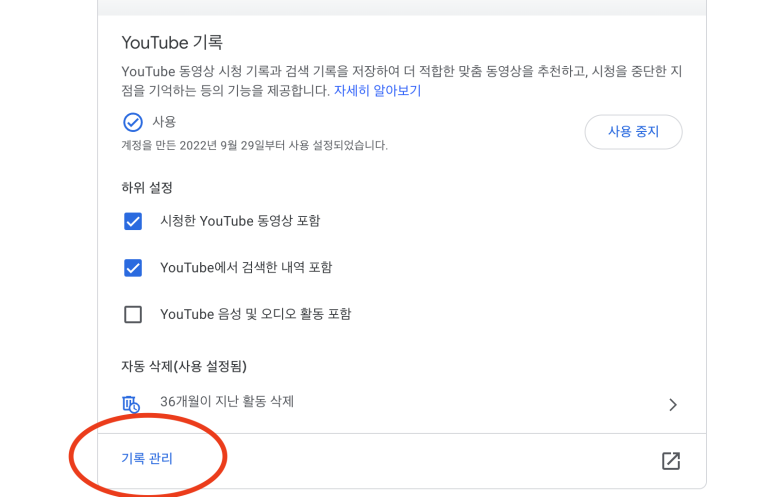
Task: Uncheck 시청한 YouTube 동영상 포함 checkbox
Action: (133, 221)
